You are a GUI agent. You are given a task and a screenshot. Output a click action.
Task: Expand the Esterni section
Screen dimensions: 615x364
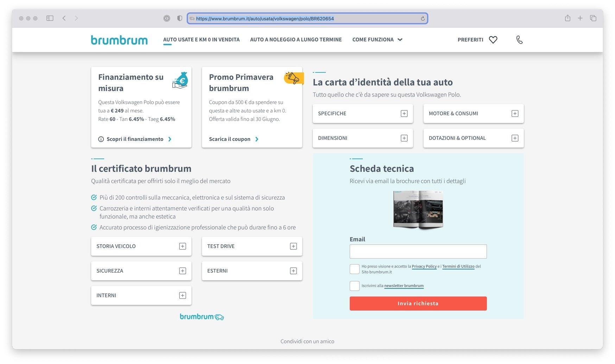[252, 271]
